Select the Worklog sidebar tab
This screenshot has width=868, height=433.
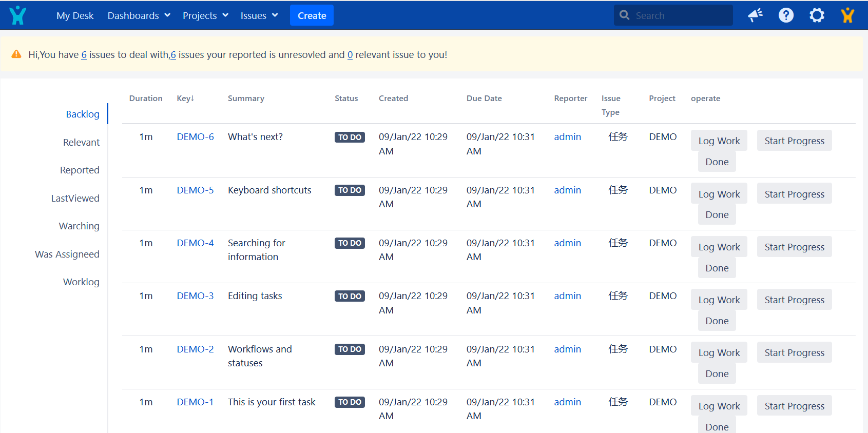click(81, 282)
